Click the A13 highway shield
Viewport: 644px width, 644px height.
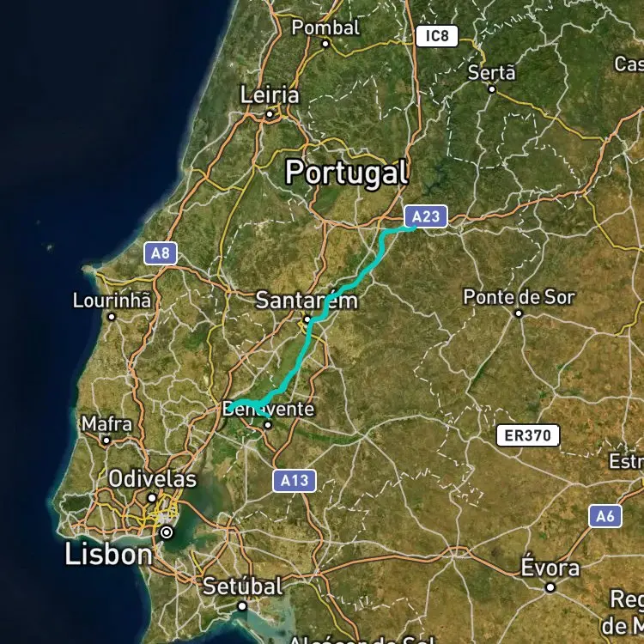coord(294,481)
